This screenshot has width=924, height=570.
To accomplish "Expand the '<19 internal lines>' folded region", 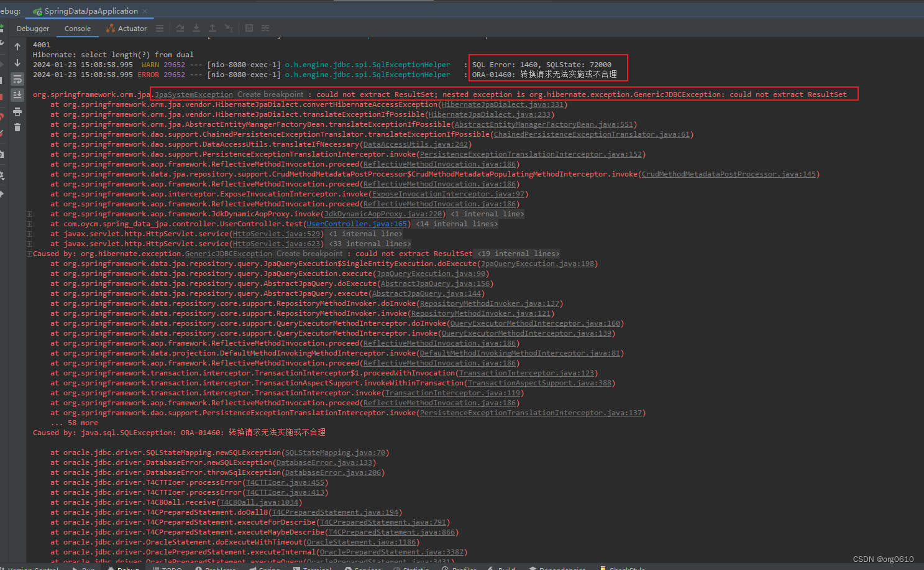I will 518,254.
